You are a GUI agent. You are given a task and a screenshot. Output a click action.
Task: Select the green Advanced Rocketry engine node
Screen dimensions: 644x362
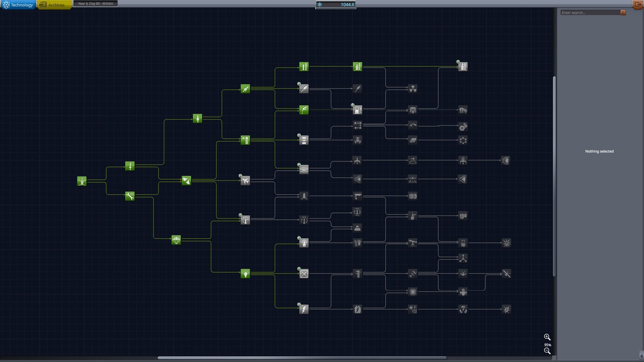(x=245, y=88)
